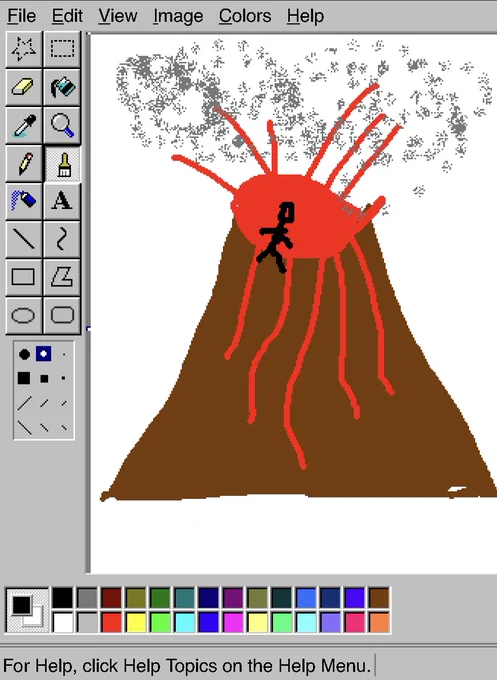Screen dimensions: 497x680
Task: Click the foreground/background color indicator box
Action: pyautogui.click(x=27, y=610)
